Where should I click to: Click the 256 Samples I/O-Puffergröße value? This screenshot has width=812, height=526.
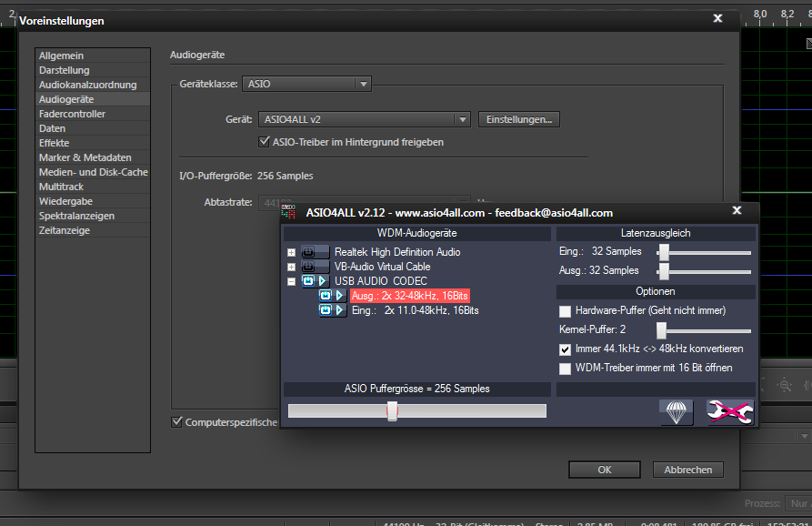(285, 176)
